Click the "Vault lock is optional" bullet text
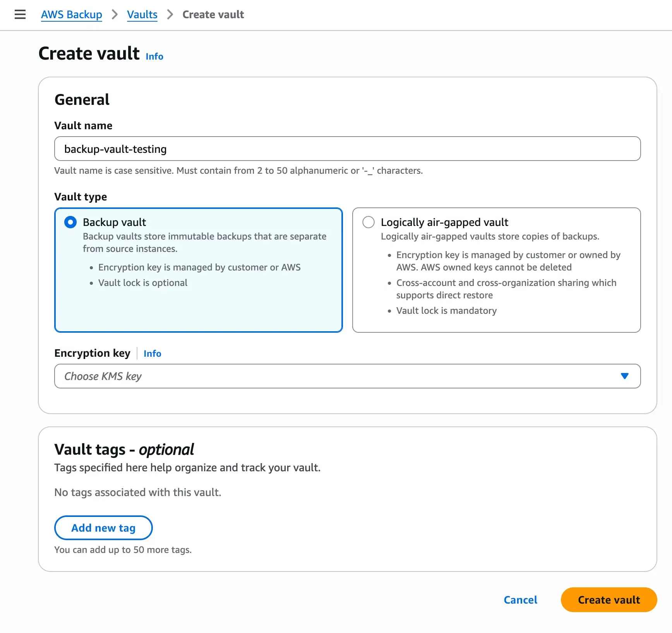 pos(143,283)
